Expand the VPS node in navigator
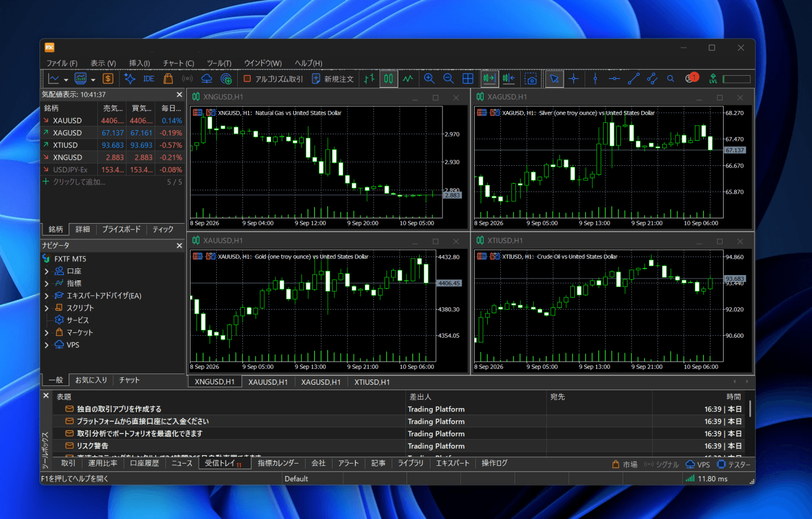The width and height of the screenshot is (812, 519). coord(47,345)
